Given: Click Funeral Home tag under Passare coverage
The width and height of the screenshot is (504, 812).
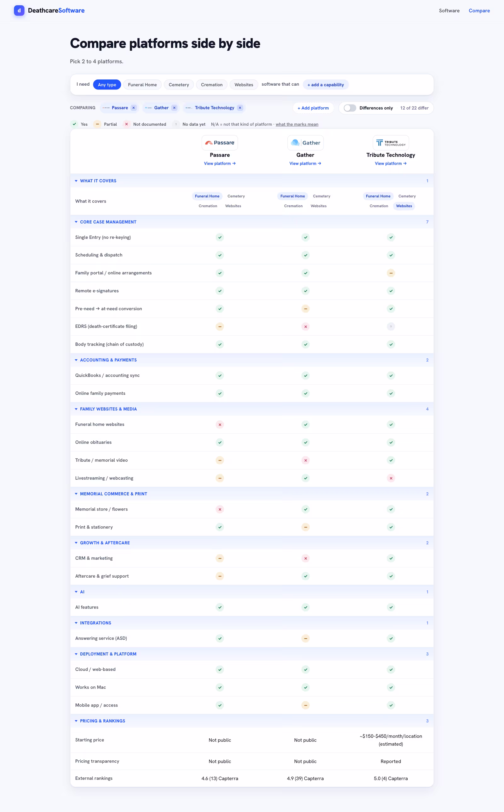Looking at the screenshot, I should click(x=207, y=196).
